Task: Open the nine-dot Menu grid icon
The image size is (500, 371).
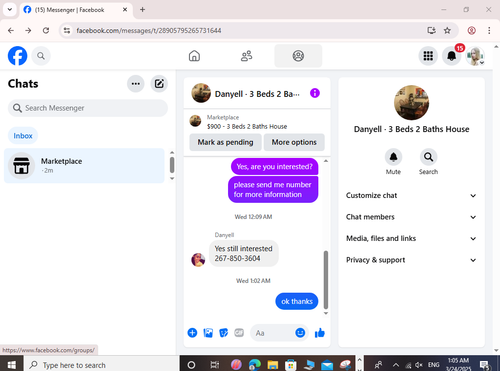Action: (x=428, y=56)
